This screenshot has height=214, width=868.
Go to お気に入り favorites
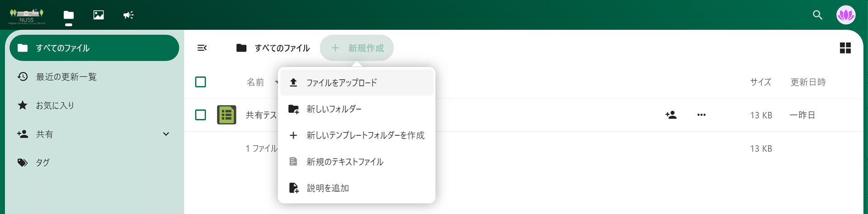coord(55,105)
